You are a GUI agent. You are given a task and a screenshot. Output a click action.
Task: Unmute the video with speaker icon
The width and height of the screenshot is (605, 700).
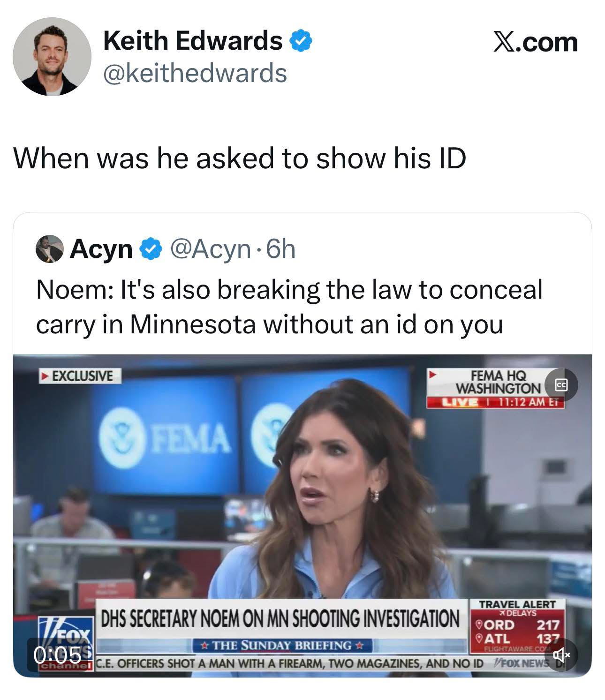pyautogui.click(x=561, y=654)
